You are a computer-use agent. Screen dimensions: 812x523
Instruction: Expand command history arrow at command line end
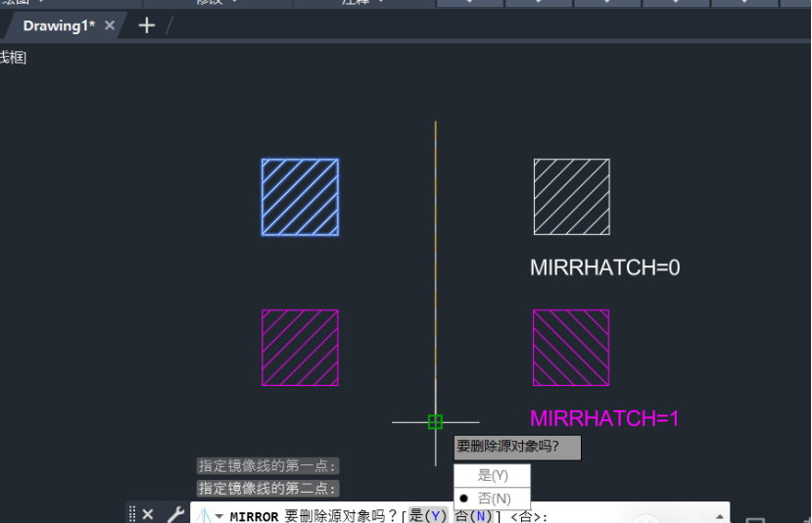(x=721, y=515)
